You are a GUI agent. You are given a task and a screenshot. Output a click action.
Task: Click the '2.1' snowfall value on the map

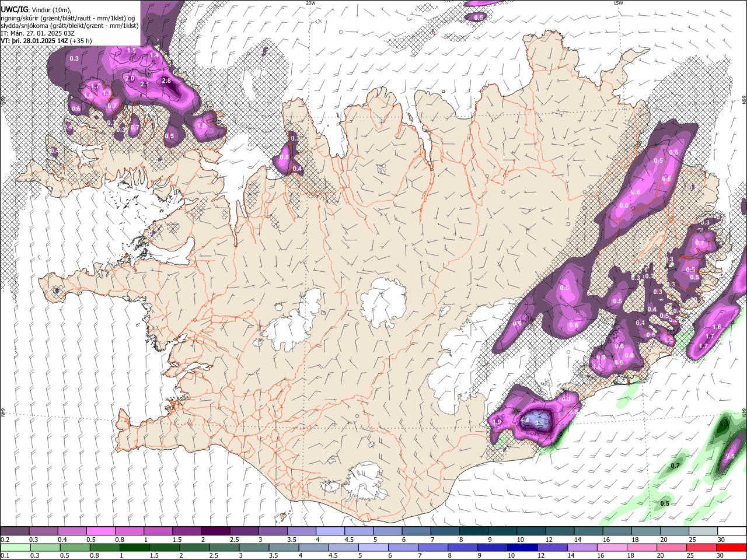click(x=145, y=85)
